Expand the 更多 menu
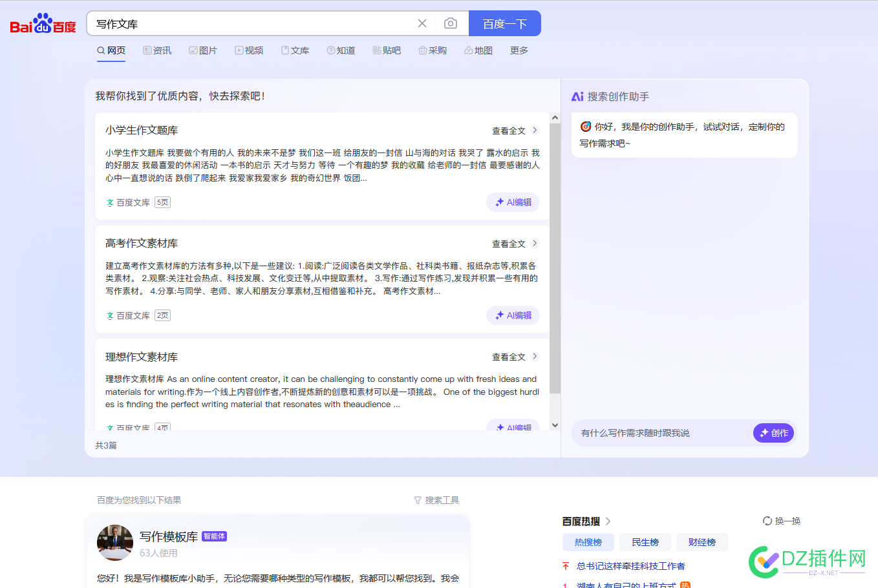 click(x=519, y=50)
